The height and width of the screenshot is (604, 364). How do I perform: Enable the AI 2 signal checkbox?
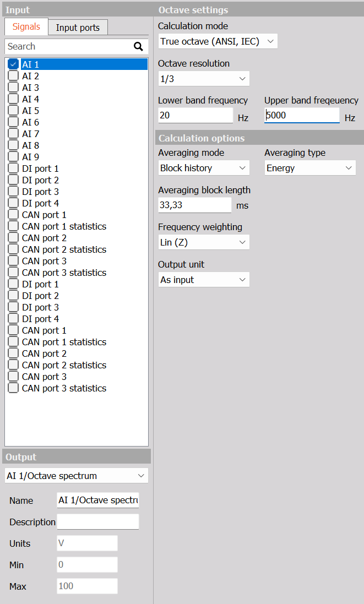pos(13,75)
